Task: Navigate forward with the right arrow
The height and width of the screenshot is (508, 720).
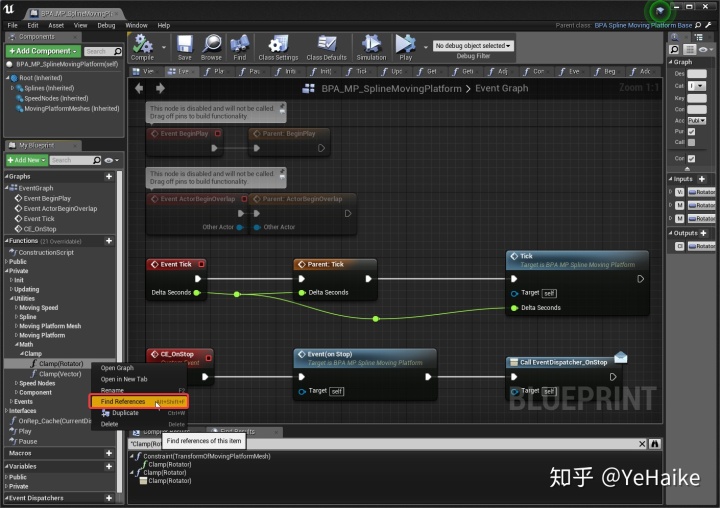Action: pyautogui.click(x=160, y=88)
